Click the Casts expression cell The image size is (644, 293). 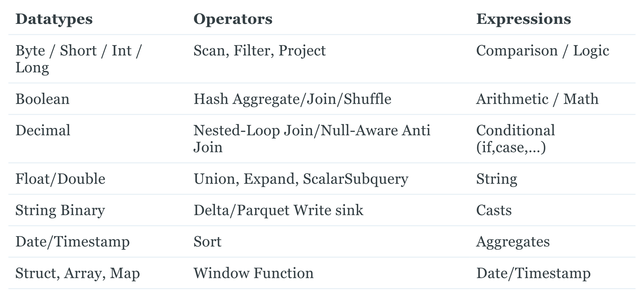pyautogui.click(x=494, y=210)
